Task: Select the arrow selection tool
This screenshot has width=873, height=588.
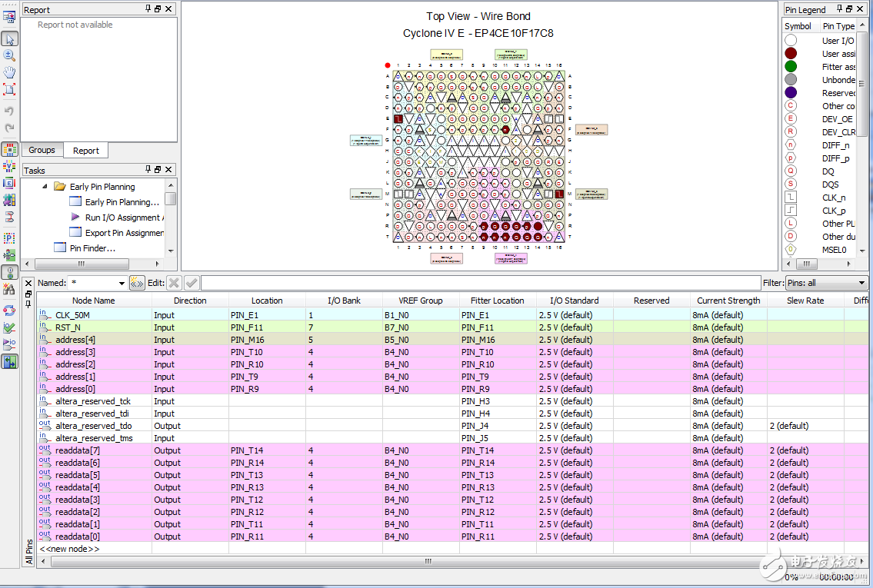Action: pos(9,38)
